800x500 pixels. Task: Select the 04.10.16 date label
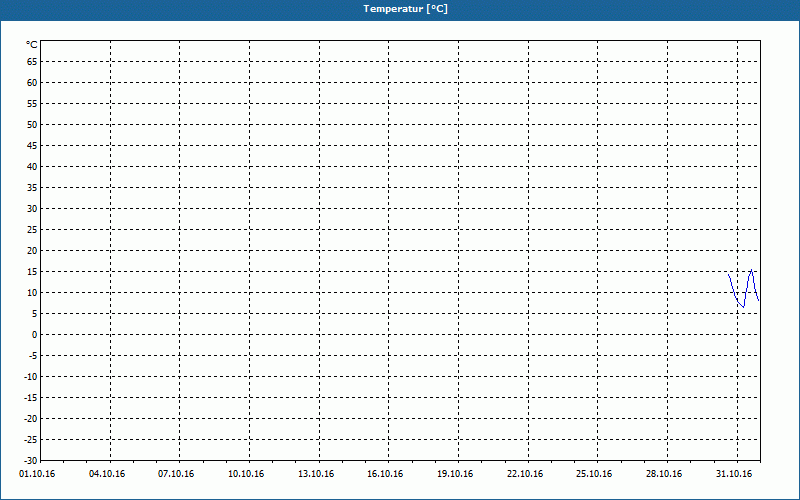[107, 474]
